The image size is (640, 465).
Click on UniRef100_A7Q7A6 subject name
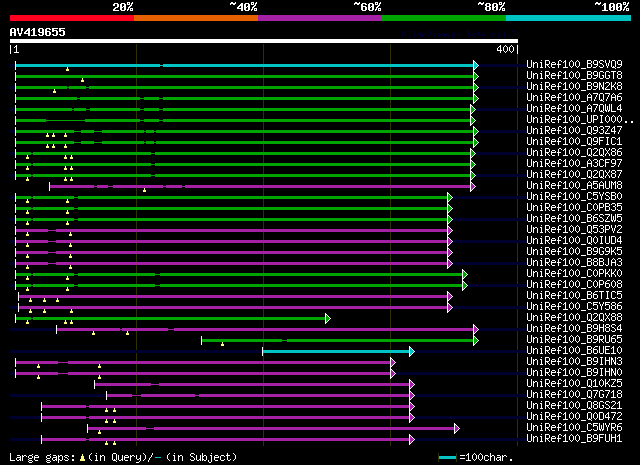(574, 98)
